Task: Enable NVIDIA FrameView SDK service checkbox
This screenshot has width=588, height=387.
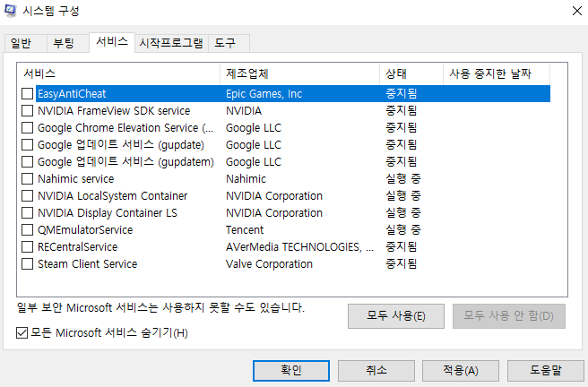Action: (28, 110)
